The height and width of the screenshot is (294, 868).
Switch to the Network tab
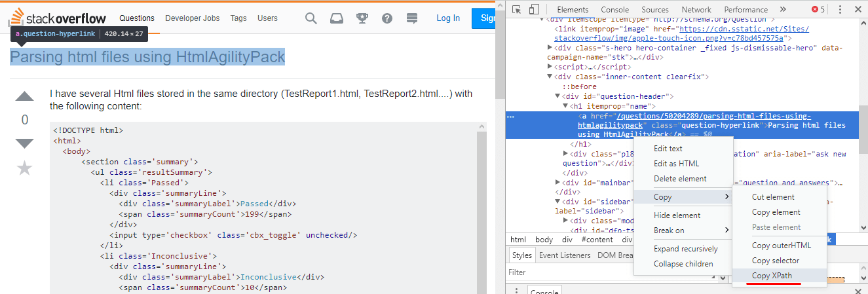point(696,9)
